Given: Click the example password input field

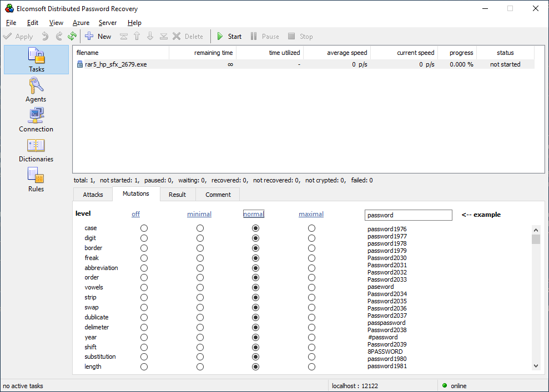Looking at the screenshot, I should 408,215.
